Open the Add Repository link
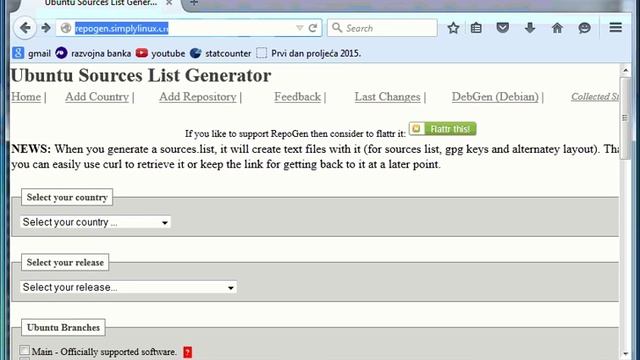This screenshot has height=360, width=640. (198, 97)
